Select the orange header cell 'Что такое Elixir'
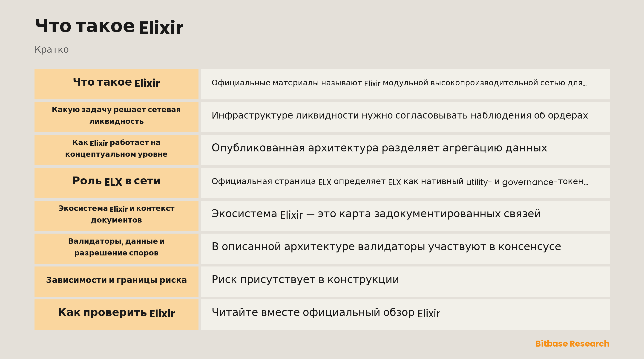Viewport: 644px width, 359px height. pos(116,84)
